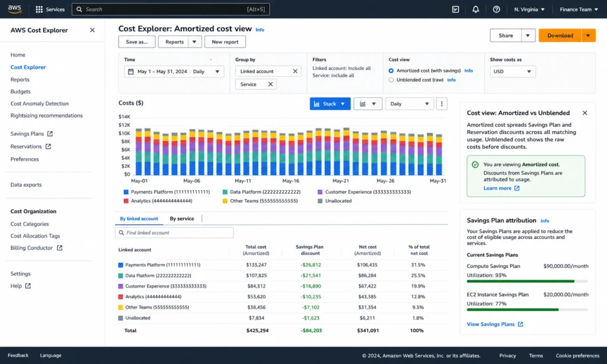The width and height of the screenshot is (607, 364).
Task: Select Unblended cost (raw) radio
Action: tap(391, 80)
